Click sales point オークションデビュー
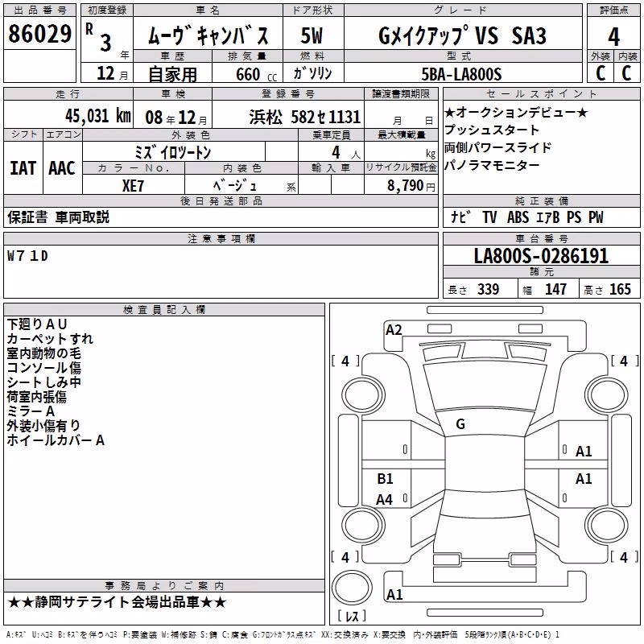Viewport: 644px width, 644px height. 516,112
